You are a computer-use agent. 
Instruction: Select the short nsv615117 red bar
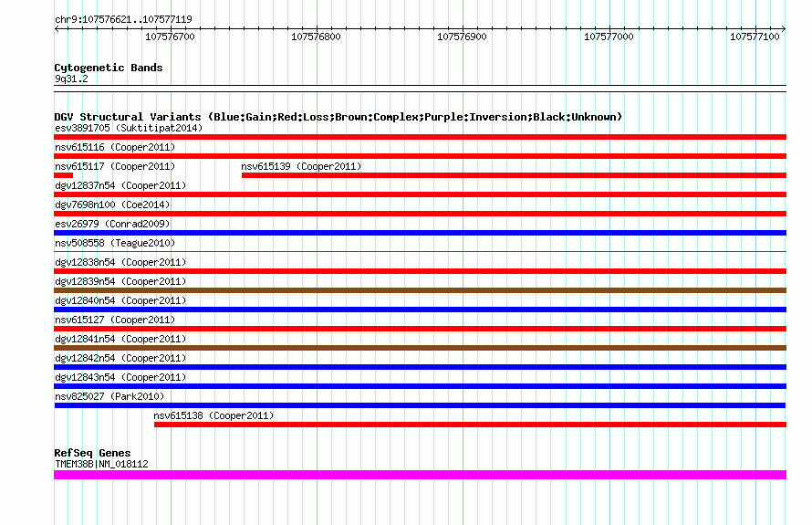click(63, 175)
